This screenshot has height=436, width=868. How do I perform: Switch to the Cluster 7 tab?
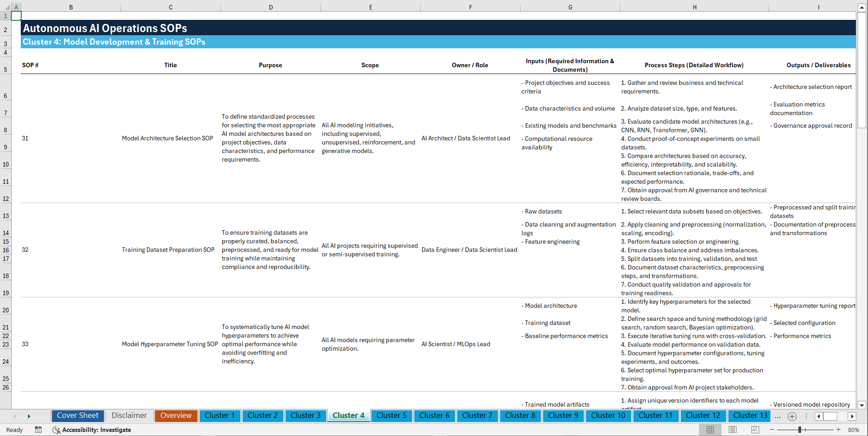[x=477, y=416]
